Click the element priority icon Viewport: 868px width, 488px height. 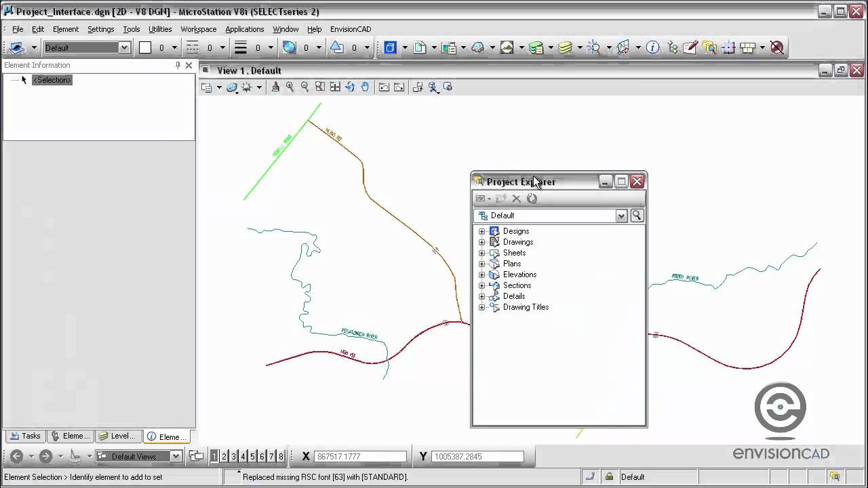click(337, 47)
